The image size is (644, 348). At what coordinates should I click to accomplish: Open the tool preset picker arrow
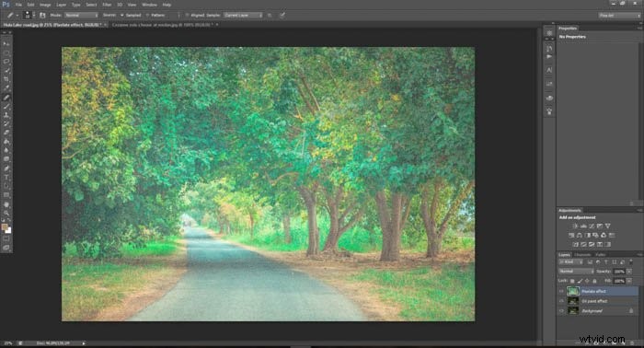click(17, 16)
